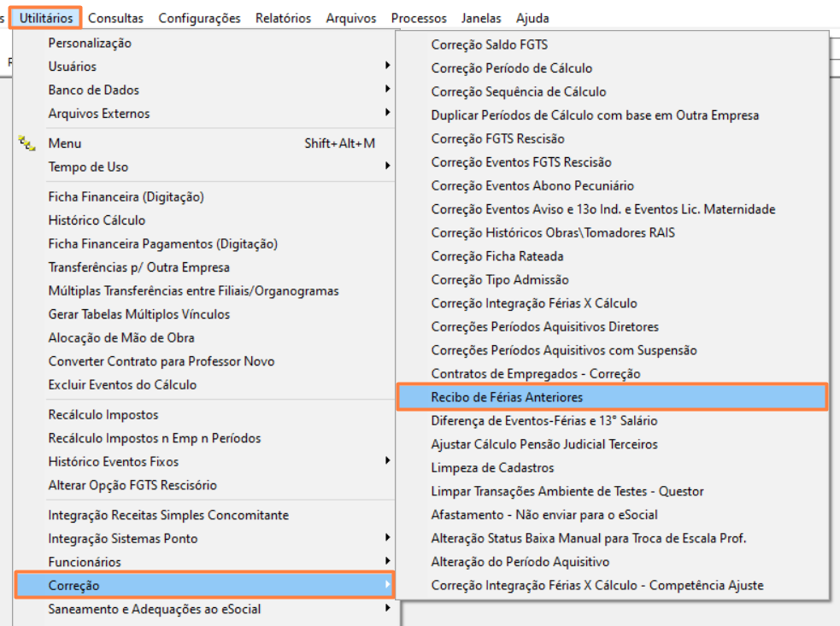This screenshot has width=840, height=626.
Task: Open the Relatórios menu
Action: [283, 18]
